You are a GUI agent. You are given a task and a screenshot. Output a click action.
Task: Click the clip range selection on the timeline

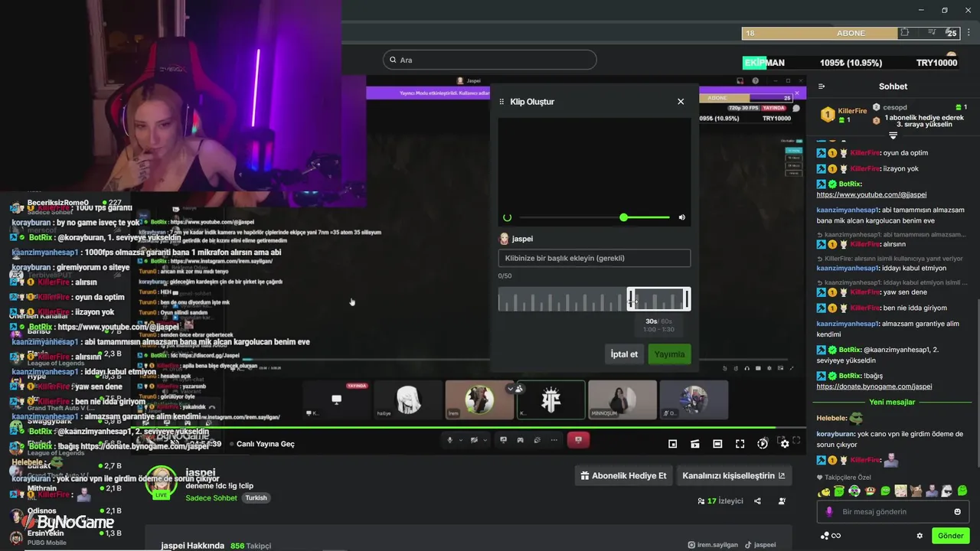pos(658,299)
